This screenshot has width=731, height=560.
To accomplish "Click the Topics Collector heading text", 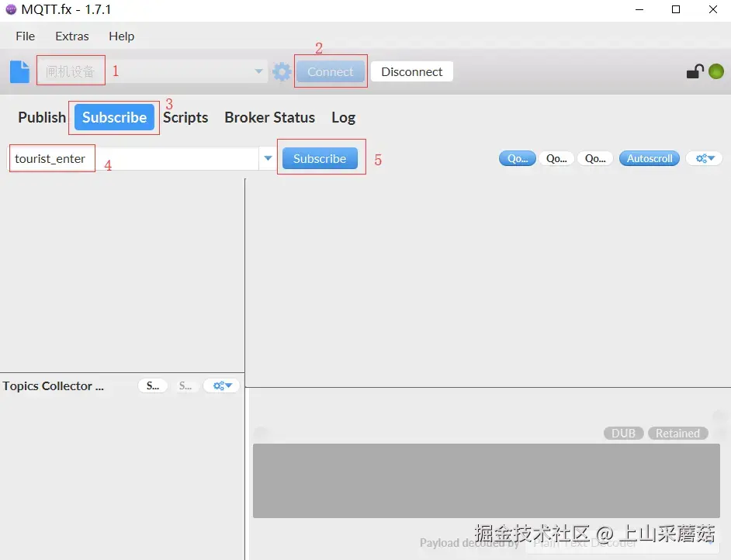I will tap(53, 385).
